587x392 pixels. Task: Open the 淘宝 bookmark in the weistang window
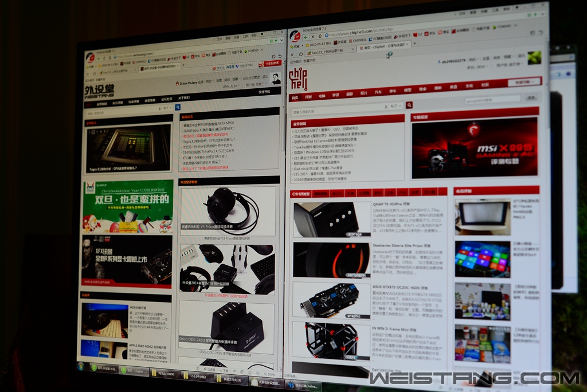pyautogui.click(x=206, y=56)
